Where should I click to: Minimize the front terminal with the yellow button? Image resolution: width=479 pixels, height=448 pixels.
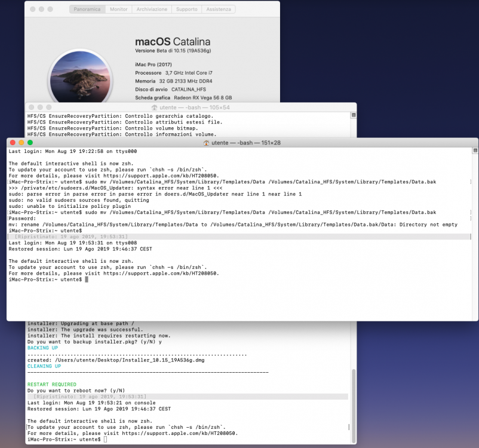(22, 142)
